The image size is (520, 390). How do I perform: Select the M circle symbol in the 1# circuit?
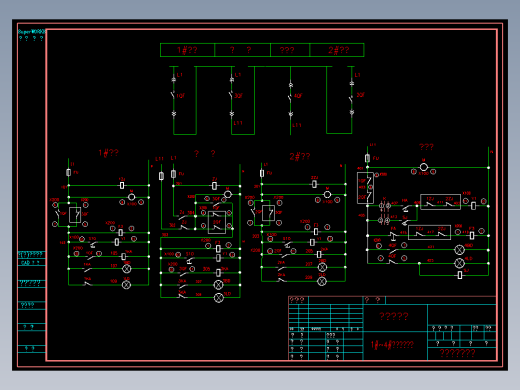pos(132,197)
